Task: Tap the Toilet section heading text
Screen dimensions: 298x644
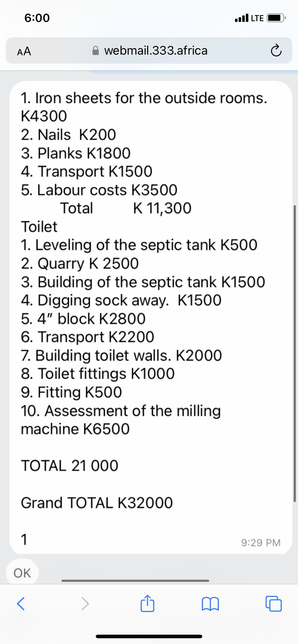Action: 39,226
